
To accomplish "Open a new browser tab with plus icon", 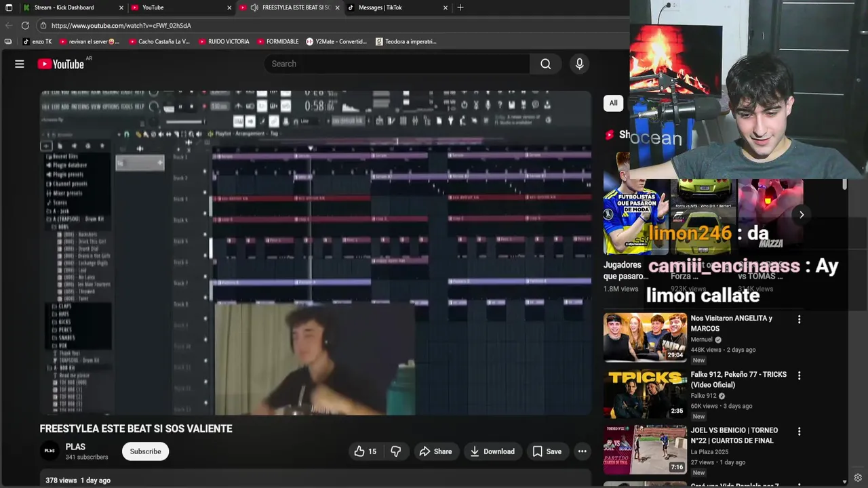I will pos(460,7).
